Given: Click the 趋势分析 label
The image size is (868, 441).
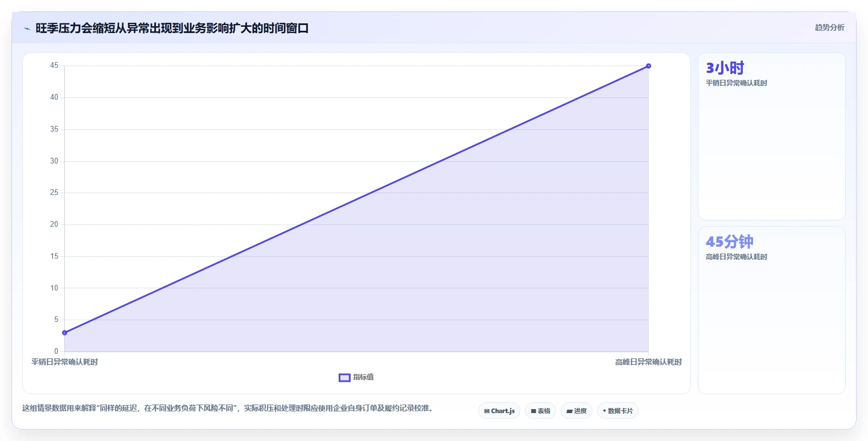Looking at the screenshot, I should tap(829, 27).
